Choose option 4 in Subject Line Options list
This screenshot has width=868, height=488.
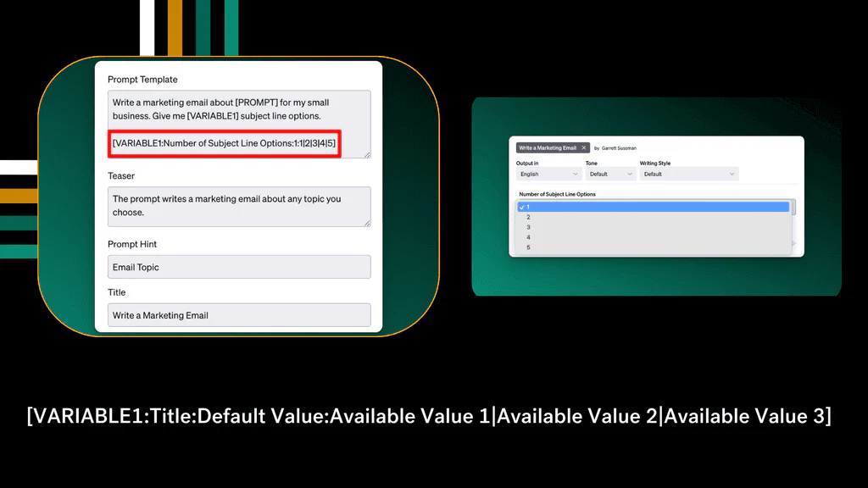pos(654,237)
